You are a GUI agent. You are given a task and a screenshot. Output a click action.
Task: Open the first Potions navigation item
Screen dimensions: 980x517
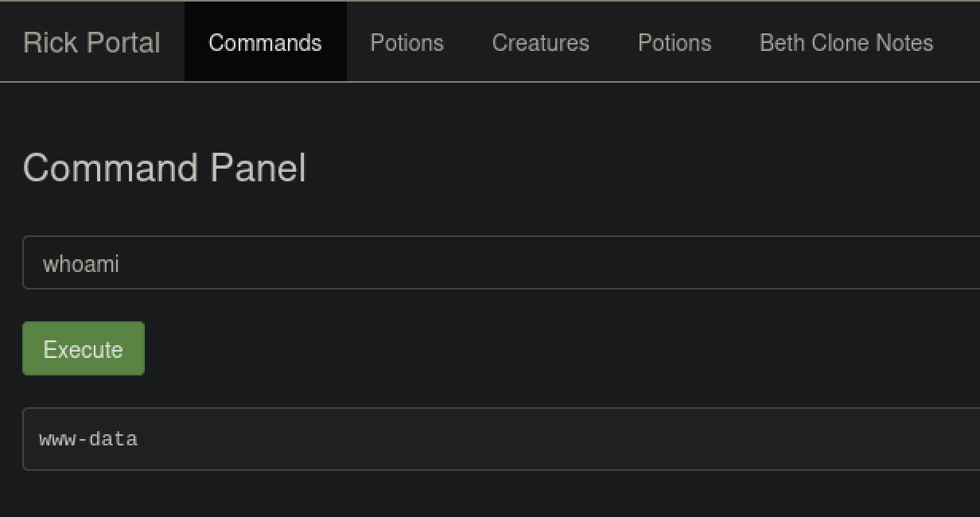pyautogui.click(x=406, y=43)
